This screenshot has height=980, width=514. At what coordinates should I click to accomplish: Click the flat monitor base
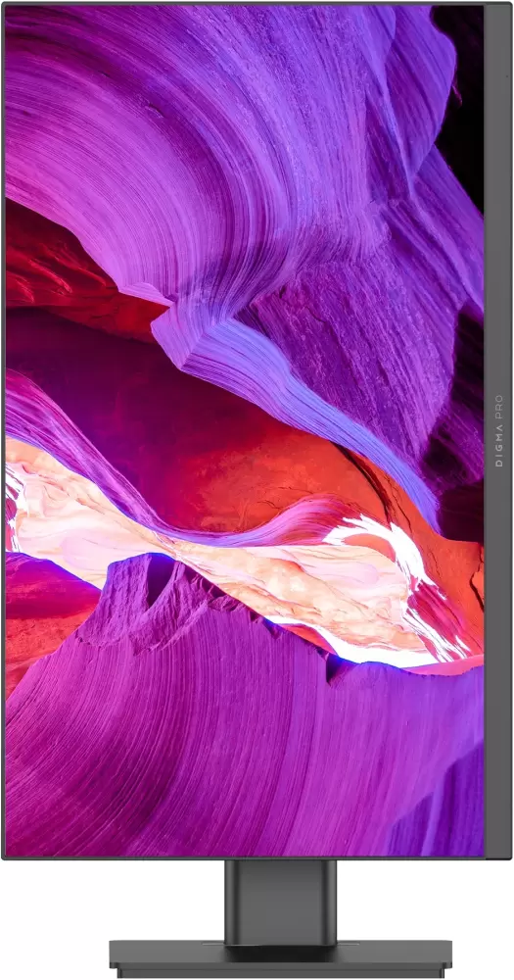pos(280,957)
